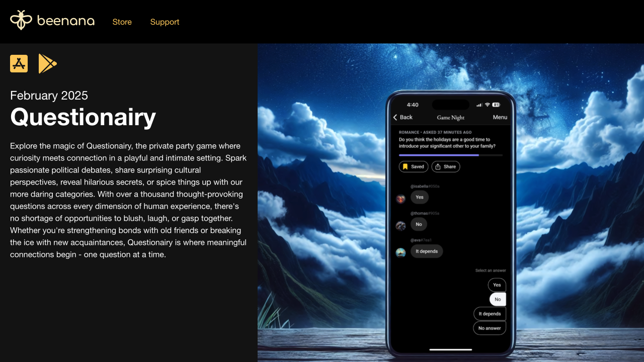The height and width of the screenshot is (362, 644).
Task: Select the highlighted No answer option
Action: pos(498,299)
